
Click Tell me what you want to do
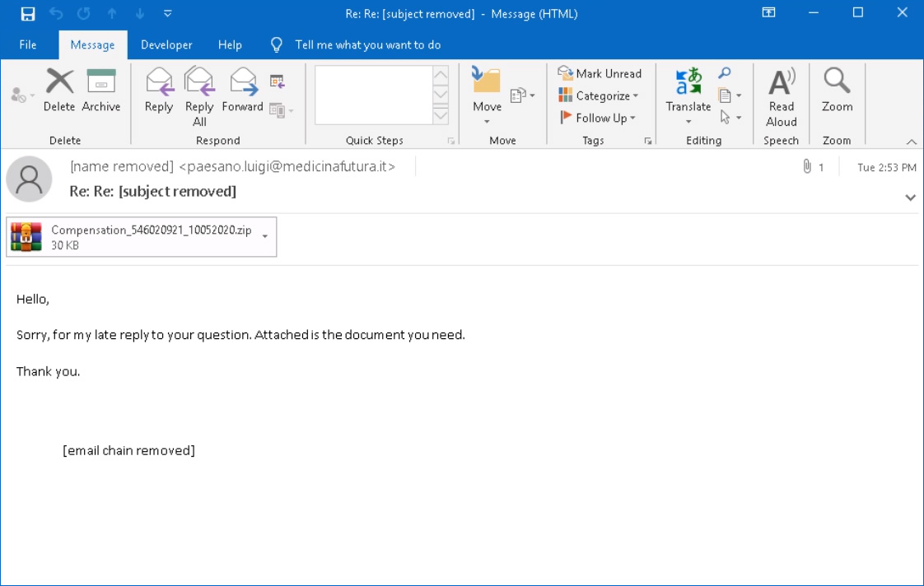click(x=369, y=44)
